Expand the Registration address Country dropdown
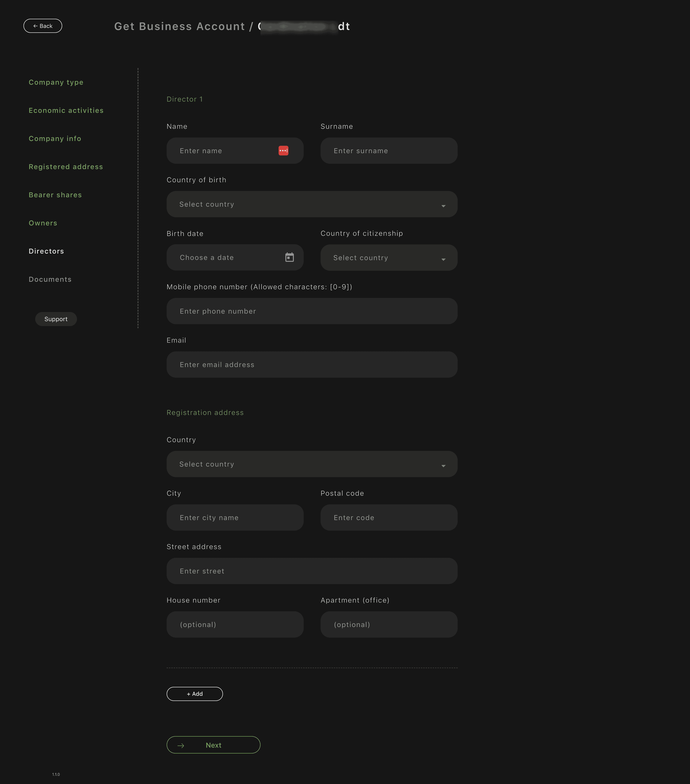 (312, 464)
